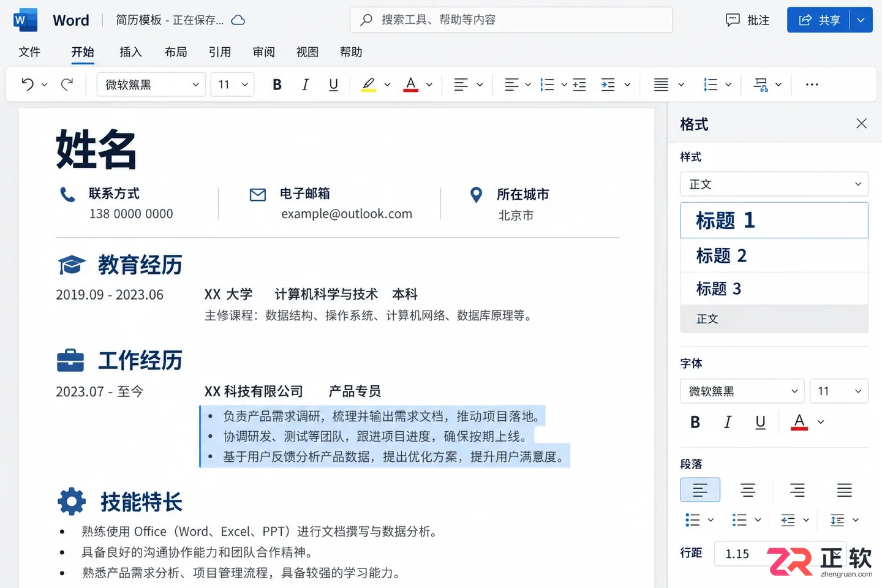The image size is (882, 588).
Task: Open the 文件 menu
Action: 29,52
